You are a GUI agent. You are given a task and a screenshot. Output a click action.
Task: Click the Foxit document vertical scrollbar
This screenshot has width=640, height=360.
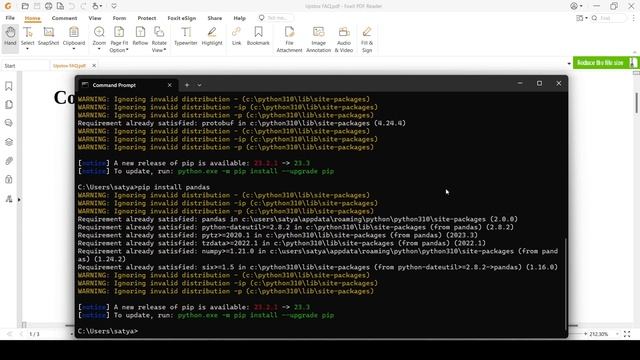tap(636, 103)
